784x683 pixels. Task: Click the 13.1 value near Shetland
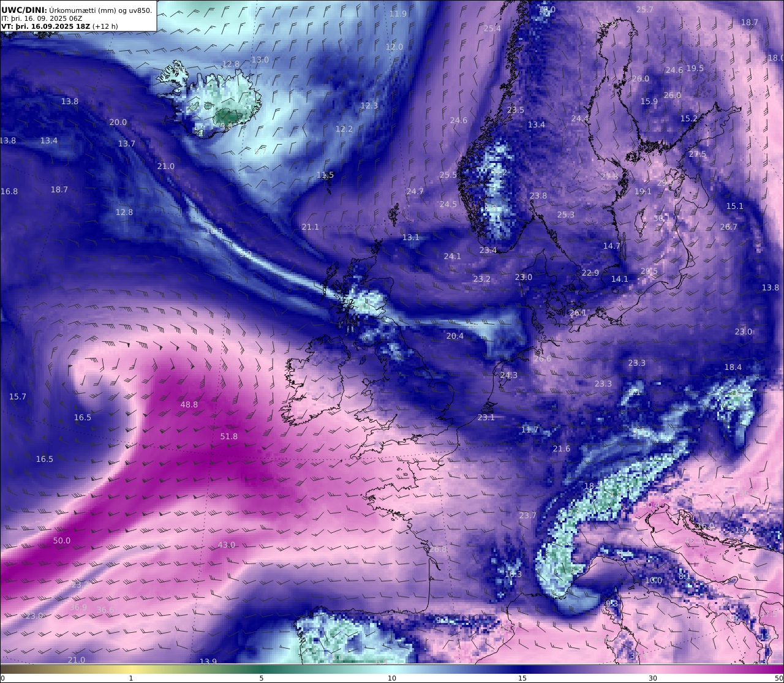411,237
